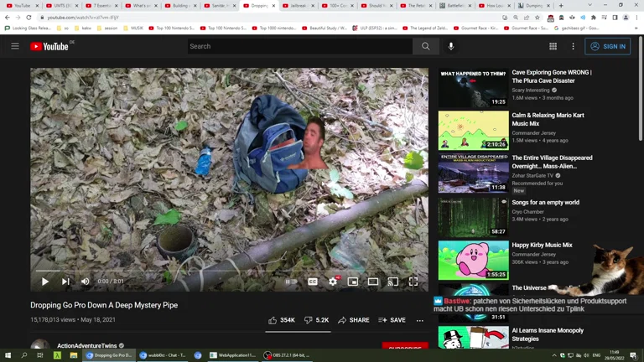Switch to theater mode
The height and width of the screenshot is (362, 644).
coord(373,282)
